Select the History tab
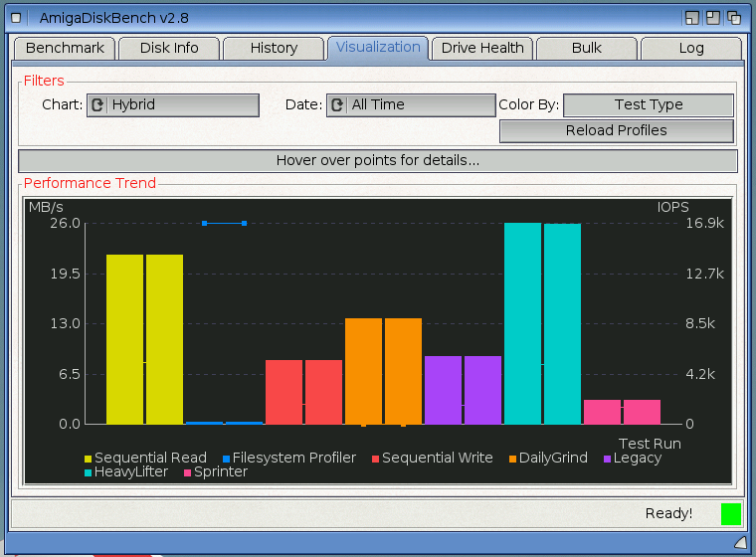This screenshot has width=756, height=557. pyautogui.click(x=274, y=48)
